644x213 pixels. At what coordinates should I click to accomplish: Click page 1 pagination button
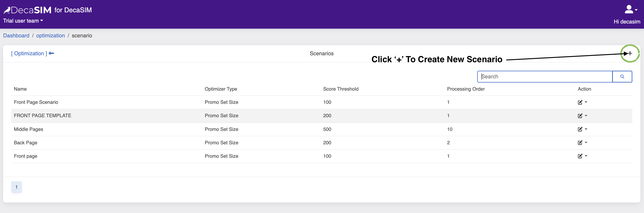[17, 187]
